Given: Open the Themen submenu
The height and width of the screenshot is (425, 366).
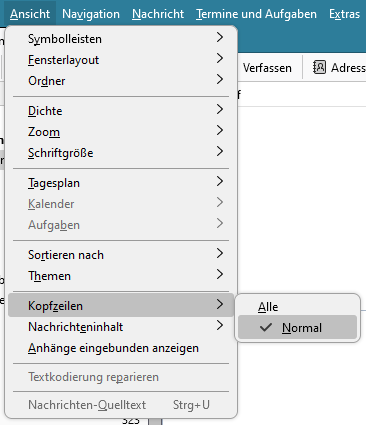Looking at the screenshot, I should pyautogui.click(x=121, y=276).
